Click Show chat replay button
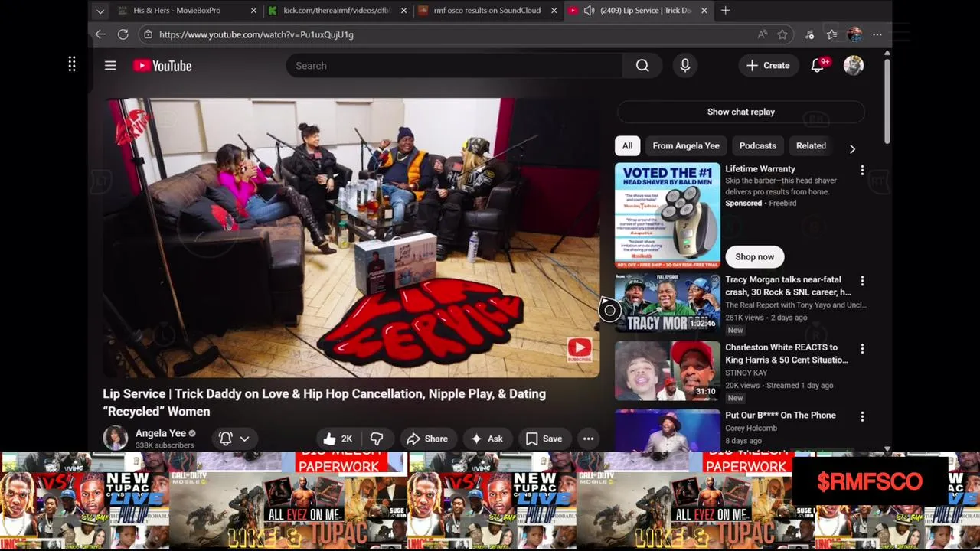 pos(741,112)
